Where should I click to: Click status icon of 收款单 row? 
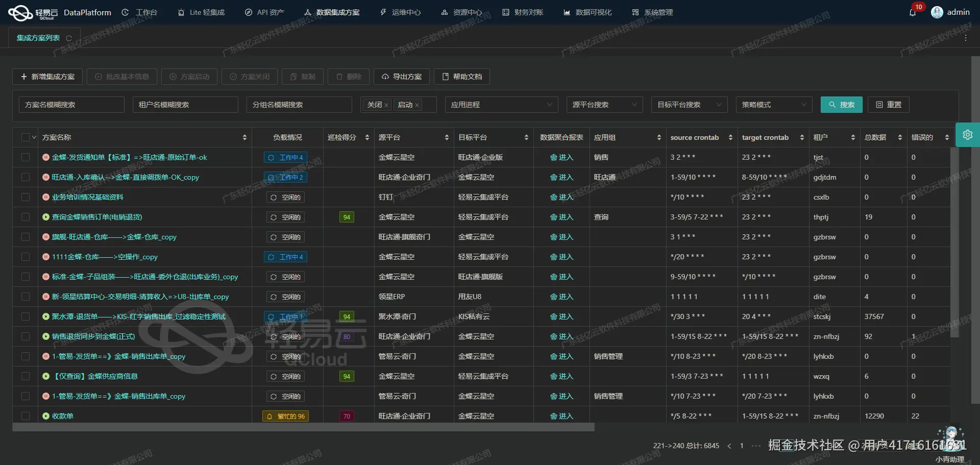coord(46,416)
